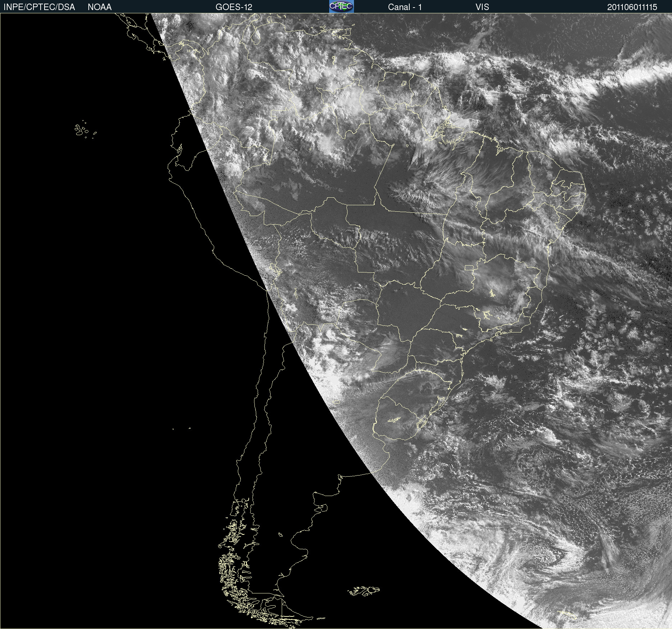Click the NOAA label in the header
This screenshot has height=629, width=672.
click(100, 7)
